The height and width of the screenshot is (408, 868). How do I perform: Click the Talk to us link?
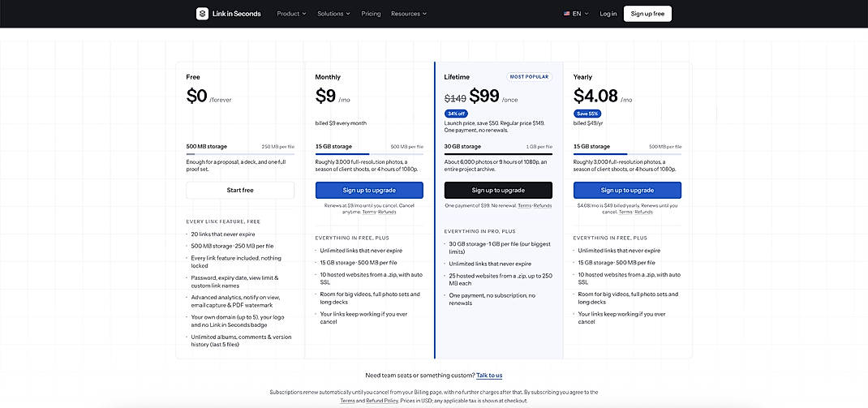489,376
